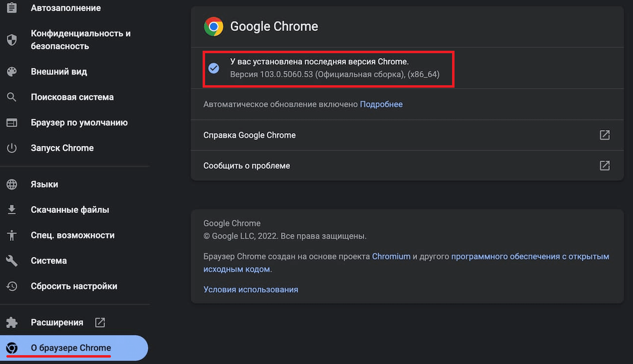633x364 pixels.
Task: Click the magnifier icon beside Поисковая система
Action: click(x=12, y=97)
